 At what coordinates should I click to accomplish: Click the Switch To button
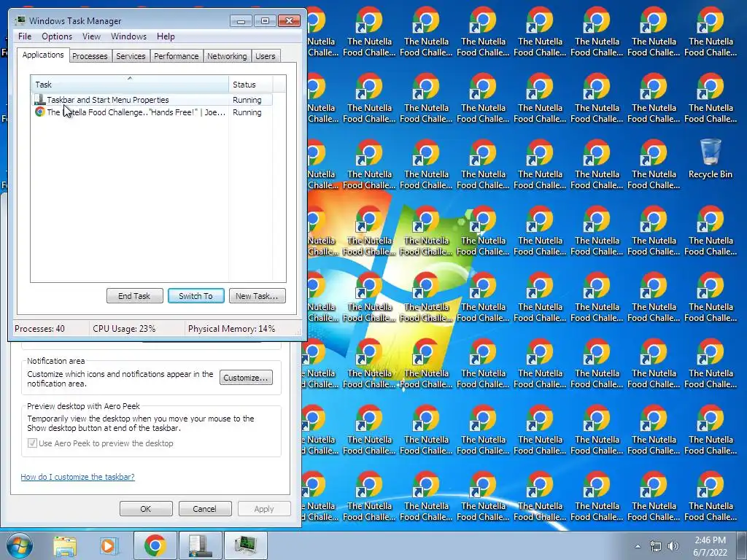tap(196, 296)
